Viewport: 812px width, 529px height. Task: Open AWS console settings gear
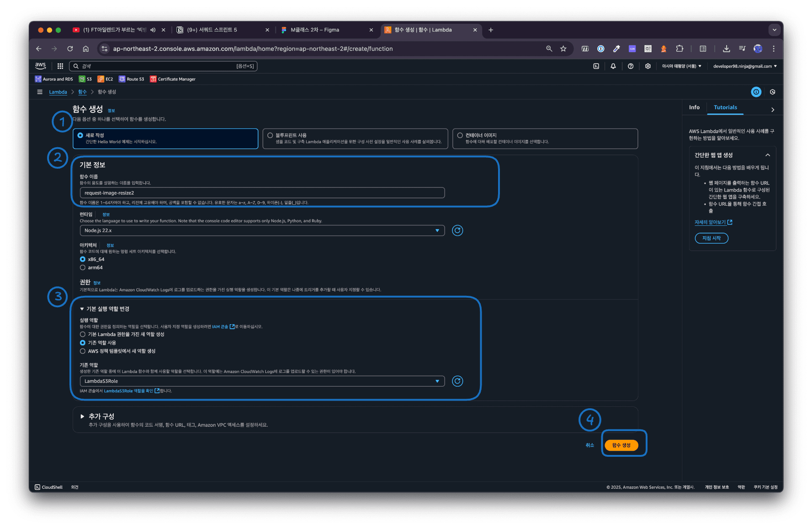[x=648, y=66]
